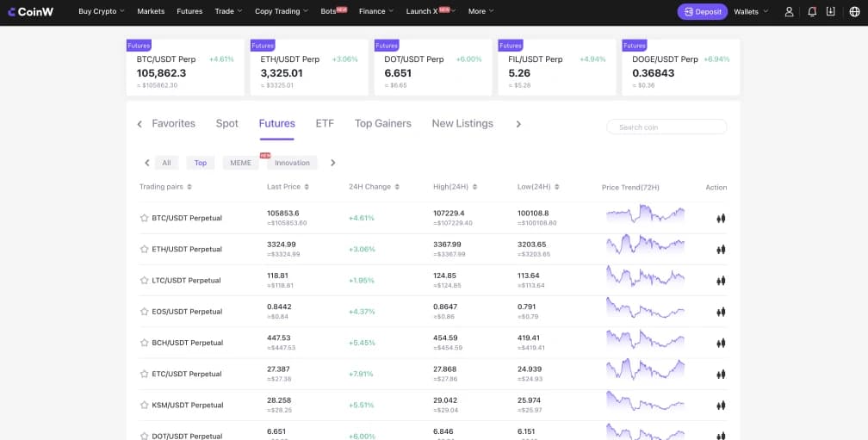Open the BTC/USDT Perp futures card
This screenshot has width=868, height=440.
[185, 67]
